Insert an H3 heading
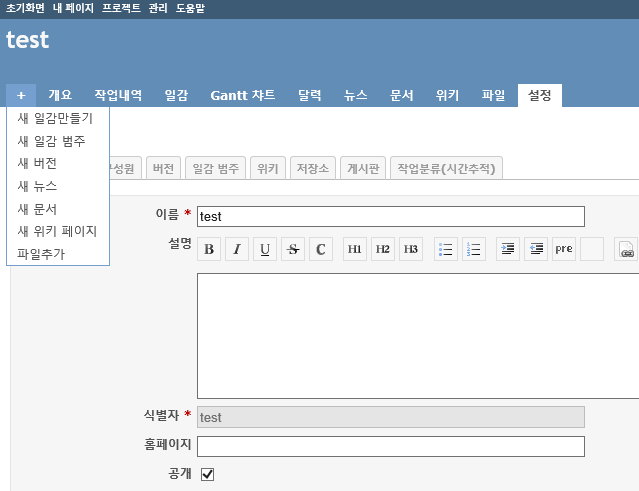This screenshot has width=639, height=491. 411,249
